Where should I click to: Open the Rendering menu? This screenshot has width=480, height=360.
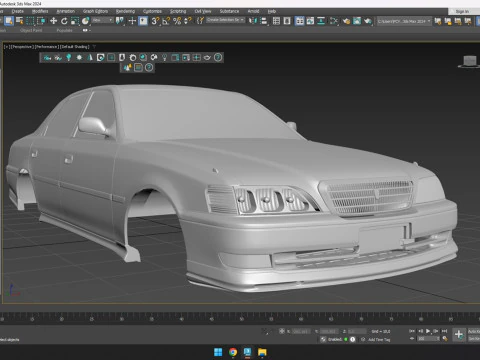point(125,11)
